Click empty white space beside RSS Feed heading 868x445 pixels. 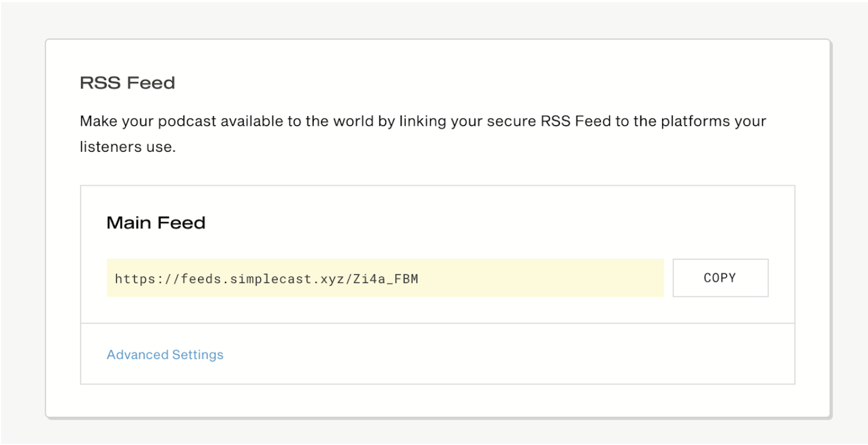[x=445, y=83]
